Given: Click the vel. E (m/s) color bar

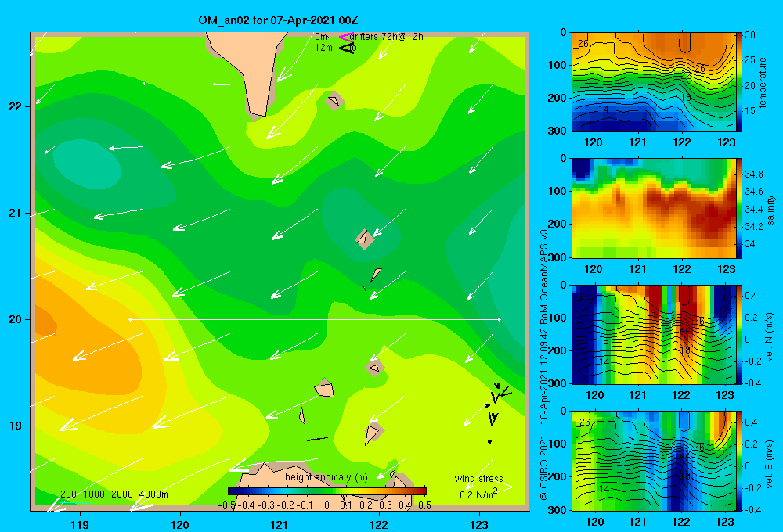Looking at the screenshot, I should 739,461.
